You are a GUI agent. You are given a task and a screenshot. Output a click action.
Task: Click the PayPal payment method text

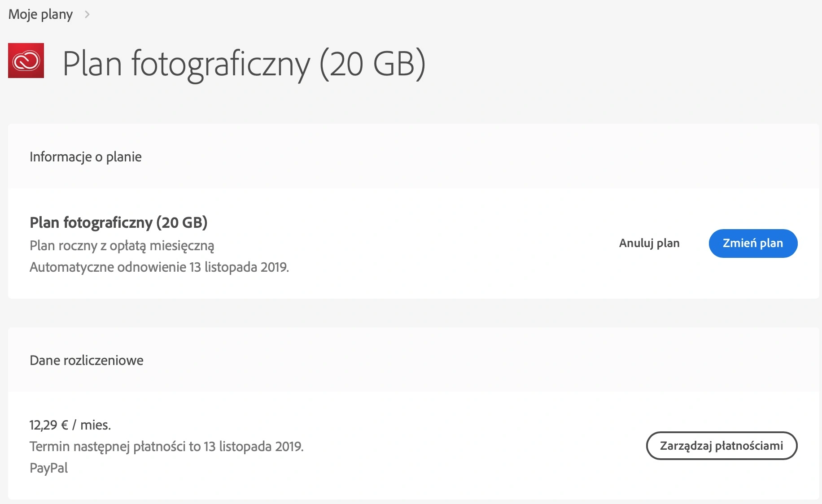pos(48,468)
